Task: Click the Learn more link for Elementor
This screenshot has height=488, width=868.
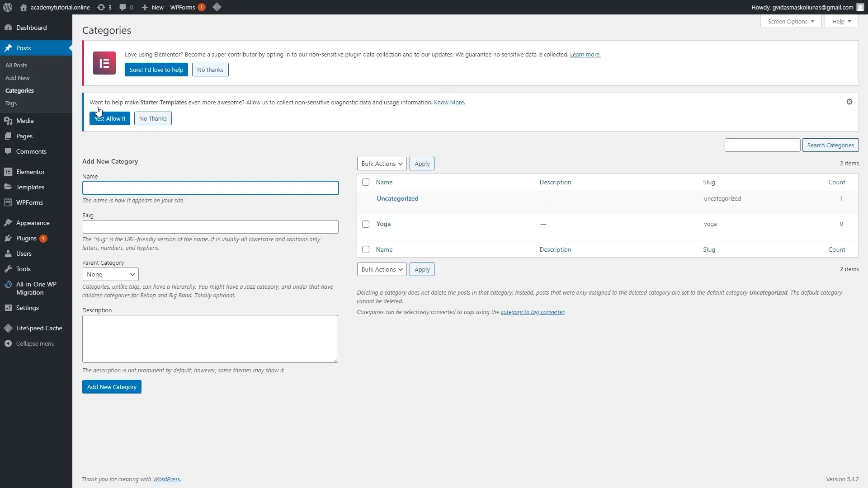Action: pyautogui.click(x=585, y=54)
